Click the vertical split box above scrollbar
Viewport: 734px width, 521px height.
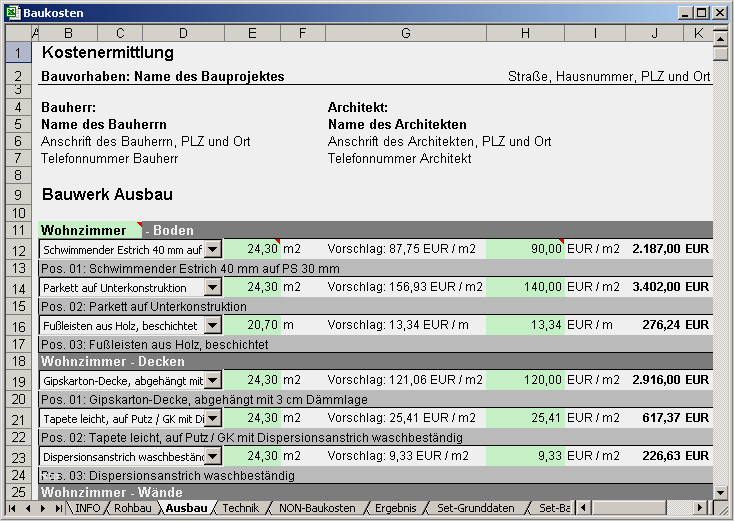pos(720,30)
